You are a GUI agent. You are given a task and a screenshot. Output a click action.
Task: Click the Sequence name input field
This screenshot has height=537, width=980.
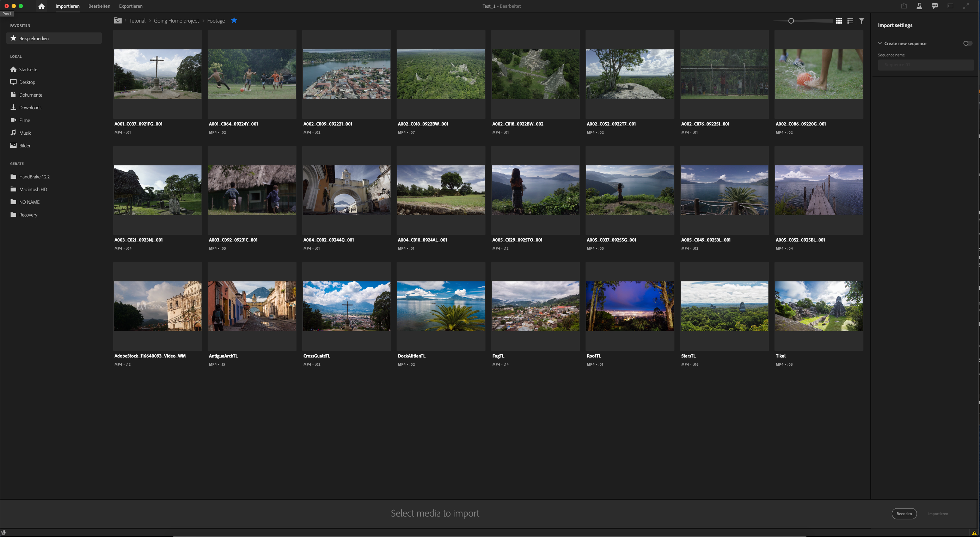click(x=925, y=65)
